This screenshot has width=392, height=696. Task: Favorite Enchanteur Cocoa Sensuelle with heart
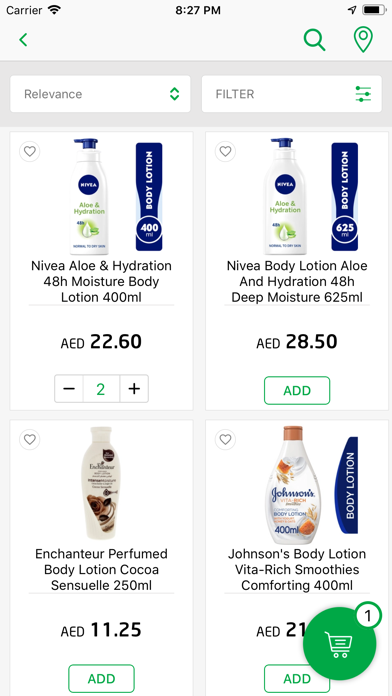coord(30,439)
